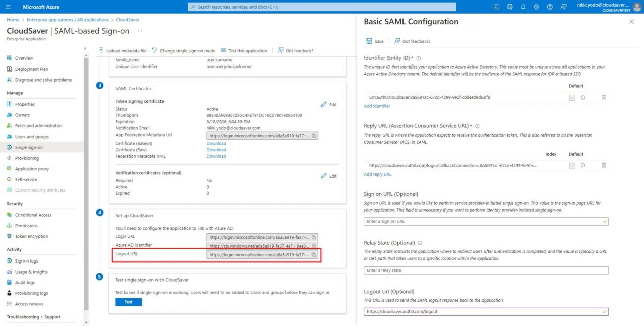The width and height of the screenshot is (644, 326).
Task: Open the ellipsis menu beside SAML-based Sign-on
Action: [139, 31]
